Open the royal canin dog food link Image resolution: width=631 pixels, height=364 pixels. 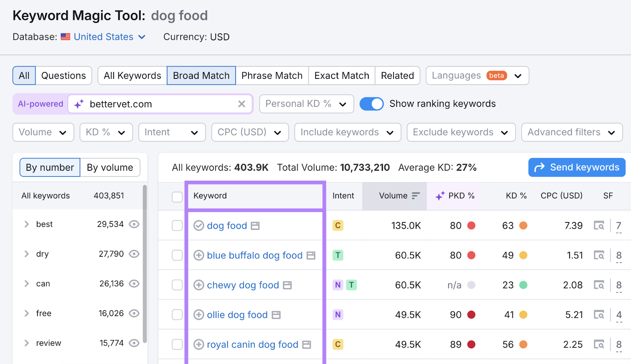click(x=253, y=344)
